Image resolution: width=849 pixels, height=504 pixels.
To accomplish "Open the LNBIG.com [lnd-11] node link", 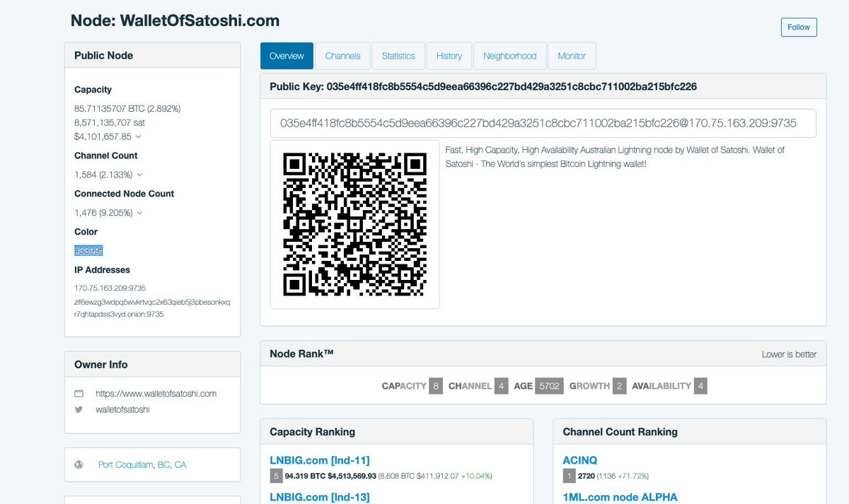I will (320, 460).
